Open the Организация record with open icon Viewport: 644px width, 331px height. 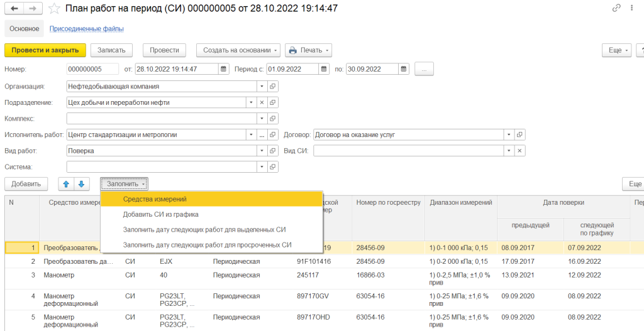(x=272, y=86)
